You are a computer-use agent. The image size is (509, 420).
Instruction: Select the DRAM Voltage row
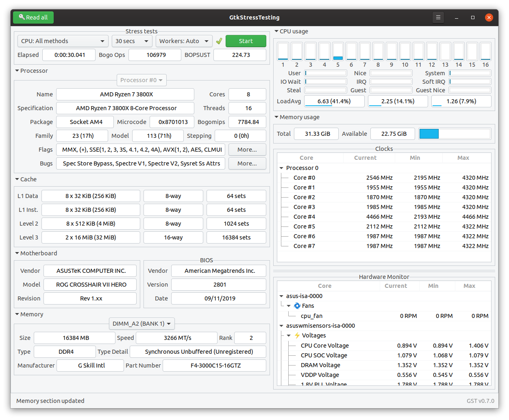[384, 365]
